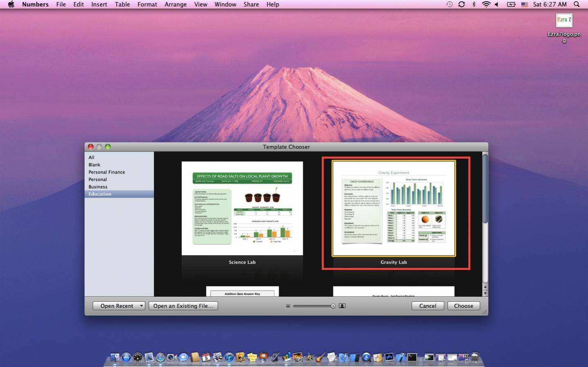Select the Blank category

tap(119, 165)
